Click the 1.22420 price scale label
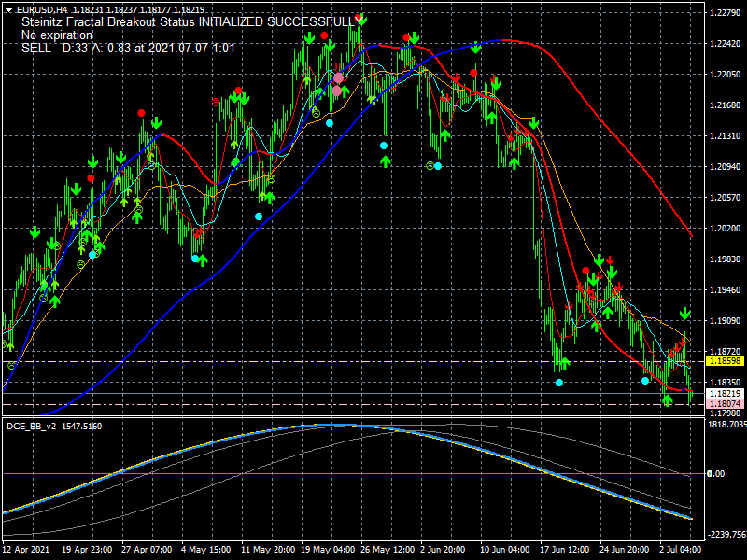The image size is (747, 560). 726,44
